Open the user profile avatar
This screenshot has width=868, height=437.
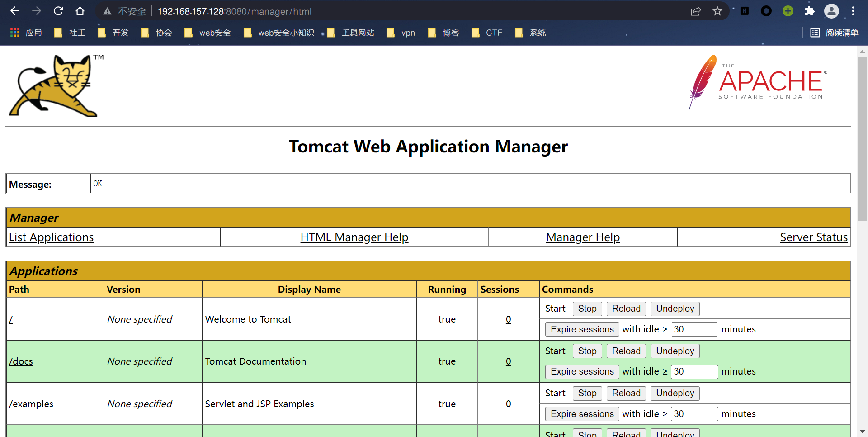(x=831, y=11)
